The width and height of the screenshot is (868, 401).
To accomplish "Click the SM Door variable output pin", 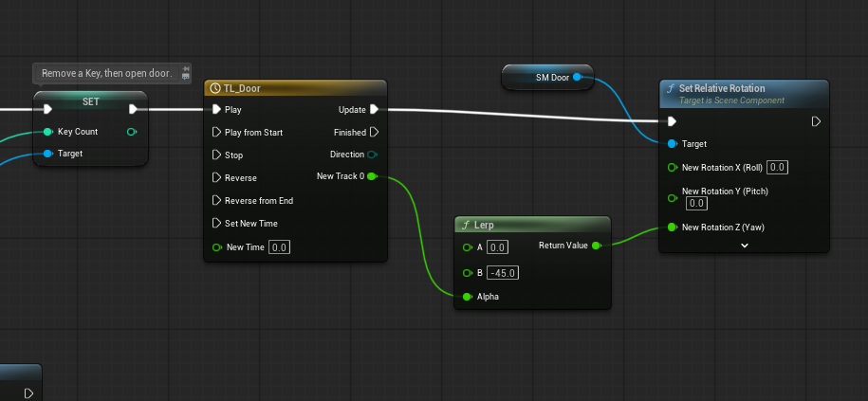I will tap(577, 78).
